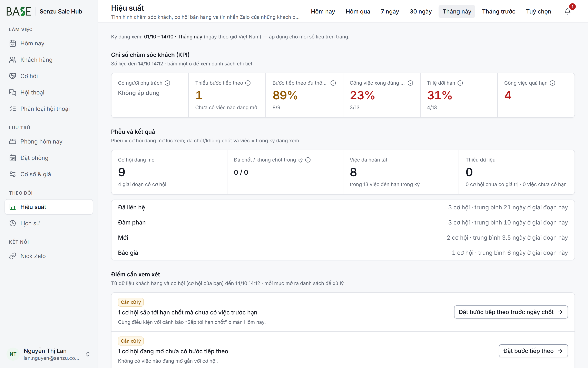Viewport: 588px width, 368px height.
Task: Switch to the 30 ngày period
Action: [421, 11]
